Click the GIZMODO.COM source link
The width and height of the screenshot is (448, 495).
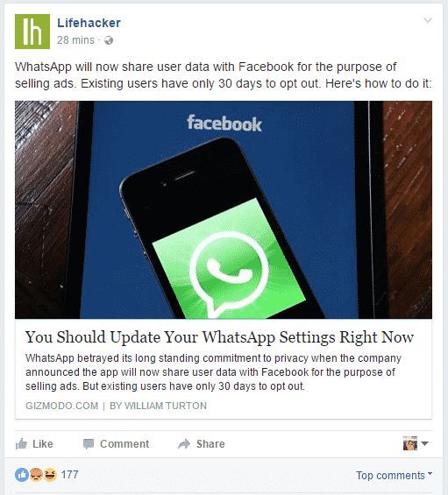[62, 406]
